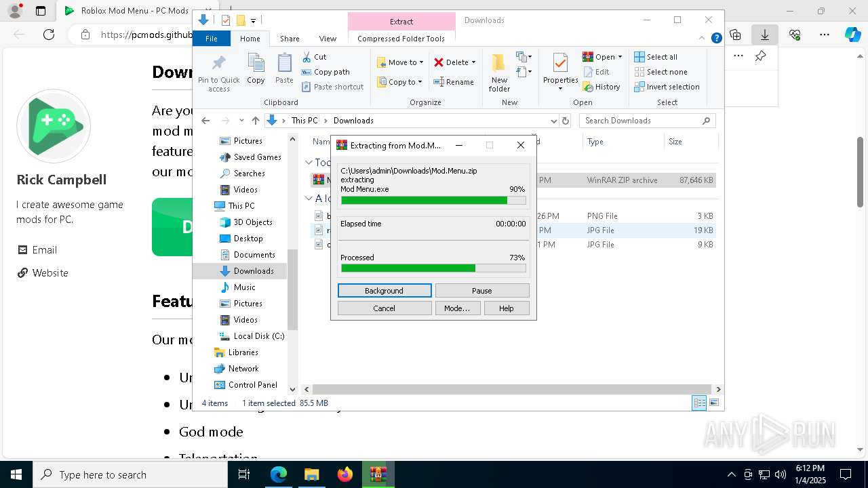
Task: Open Copy to dropdown
Action: pyautogui.click(x=399, y=82)
